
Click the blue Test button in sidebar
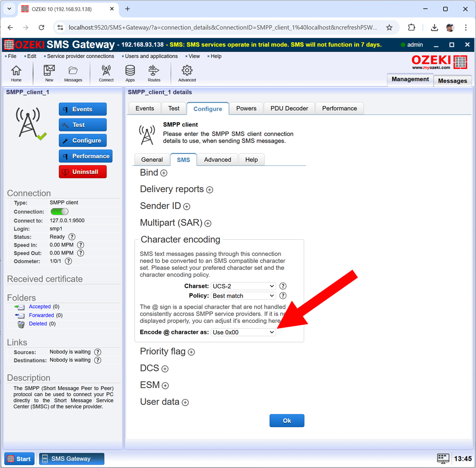click(x=82, y=125)
